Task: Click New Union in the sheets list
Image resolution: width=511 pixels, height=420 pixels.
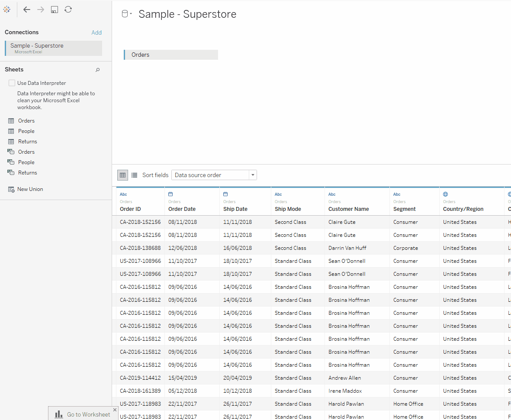Action: pyautogui.click(x=30, y=189)
